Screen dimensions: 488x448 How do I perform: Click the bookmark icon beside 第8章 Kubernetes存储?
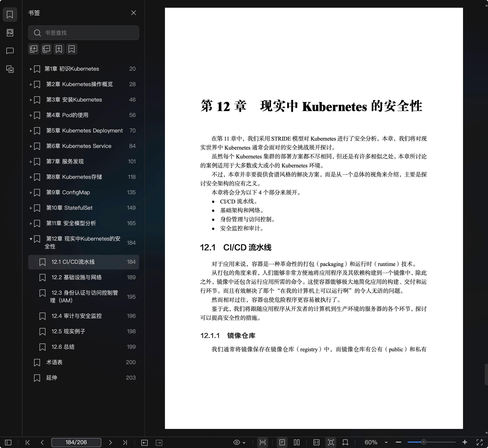click(x=37, y=177)
